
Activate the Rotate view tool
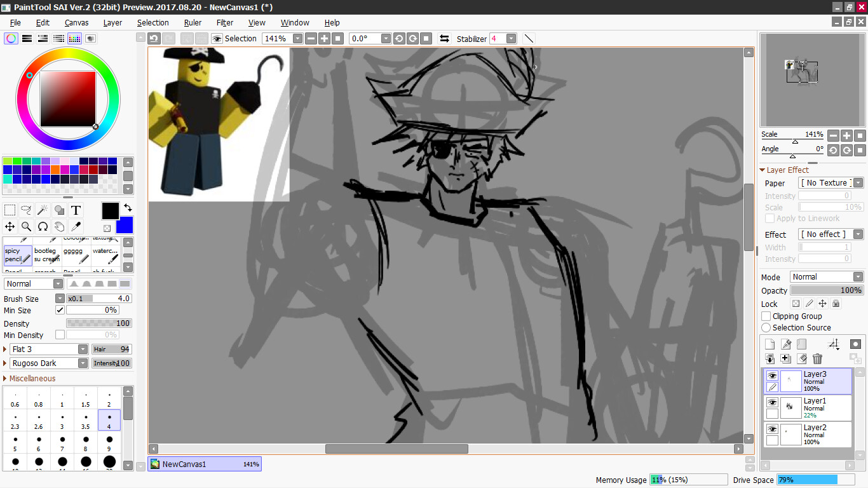[x=43, y=226]
